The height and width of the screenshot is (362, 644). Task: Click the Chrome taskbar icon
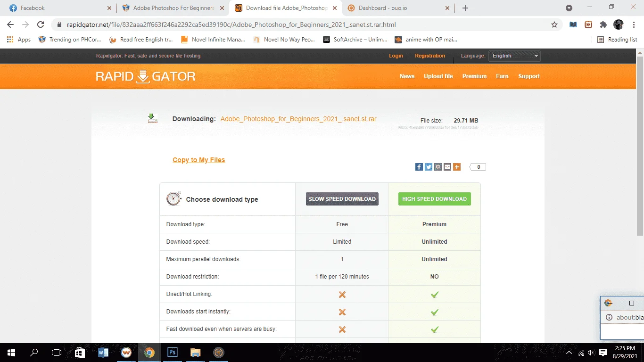point(149,352)
